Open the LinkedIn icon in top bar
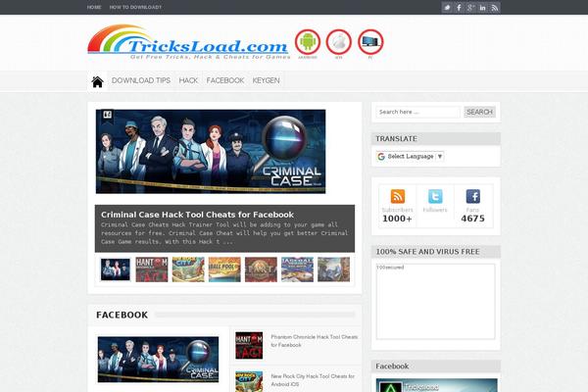 (482, 8)
